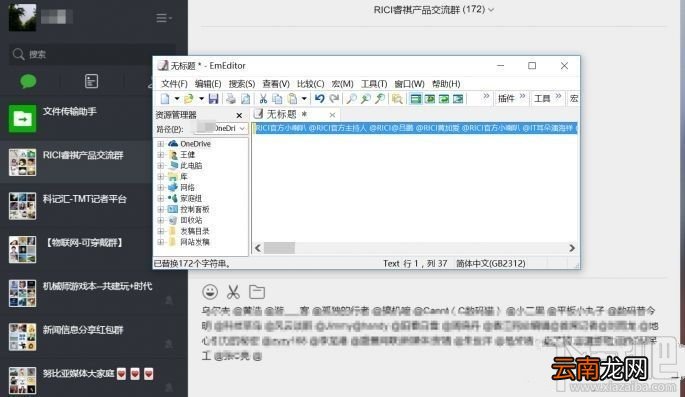Open the 宏(M) menu
Image resolution: width=685 pixels, height=397 pixels.
pyautogui.click(x=342, y=83)
